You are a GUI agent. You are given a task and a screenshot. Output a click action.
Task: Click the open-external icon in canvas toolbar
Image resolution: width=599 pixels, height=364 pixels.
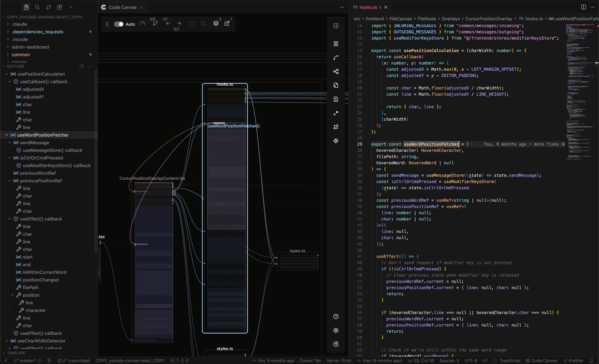227,23
